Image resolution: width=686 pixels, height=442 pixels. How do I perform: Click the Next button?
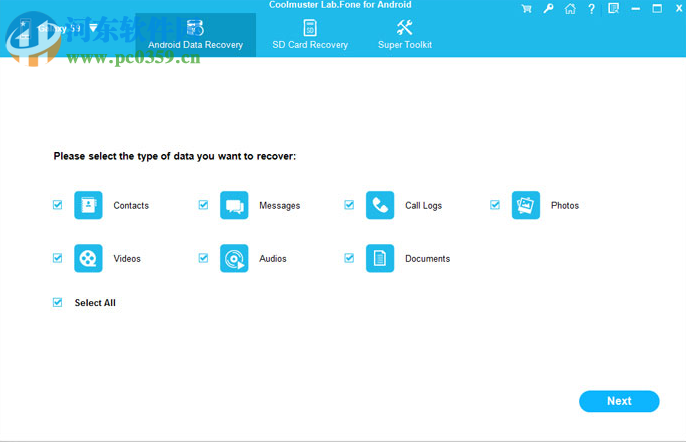pos(619,401)
